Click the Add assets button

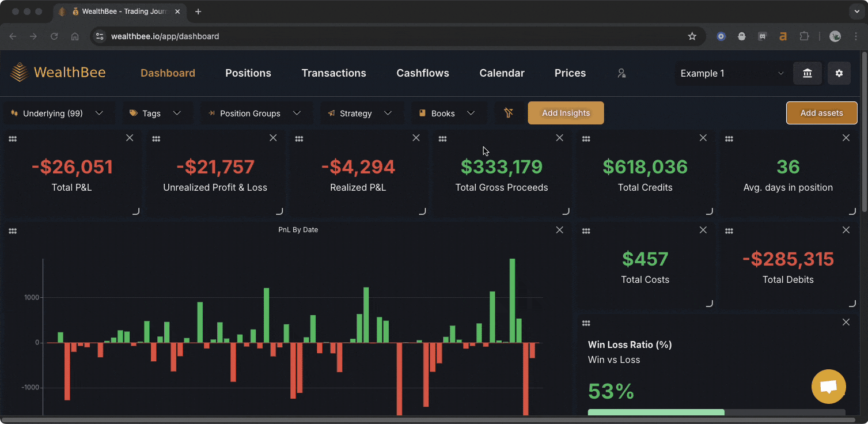[821, 113]
